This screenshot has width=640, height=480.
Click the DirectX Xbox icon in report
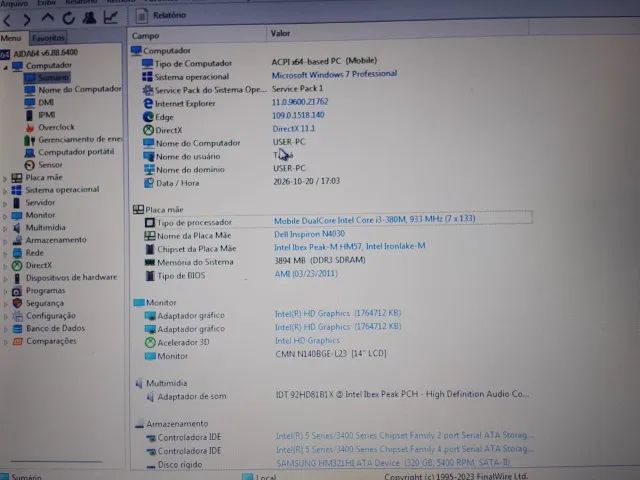[149, 130]
